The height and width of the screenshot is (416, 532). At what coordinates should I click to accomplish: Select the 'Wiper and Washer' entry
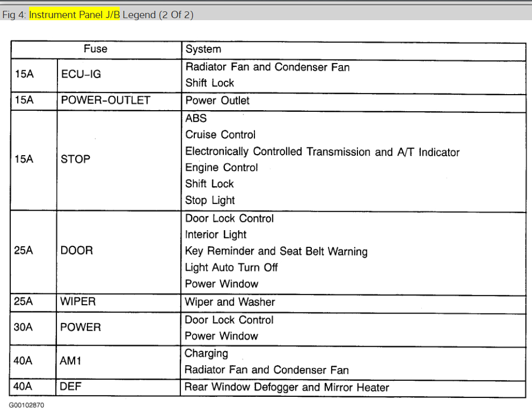click(x=229, y=302)
